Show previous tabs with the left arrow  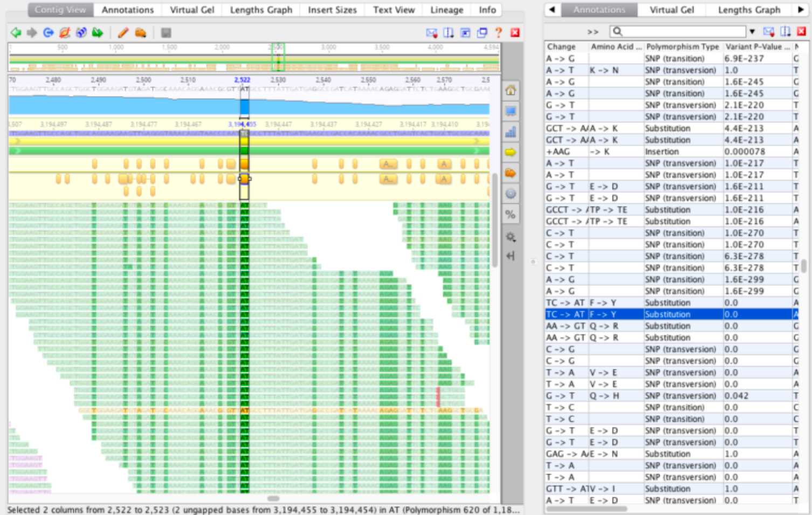[x=552, y=10]
